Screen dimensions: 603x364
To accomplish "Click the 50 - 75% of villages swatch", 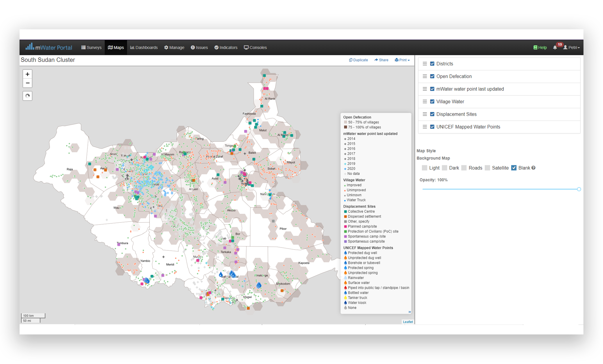I will coord(345,122).
